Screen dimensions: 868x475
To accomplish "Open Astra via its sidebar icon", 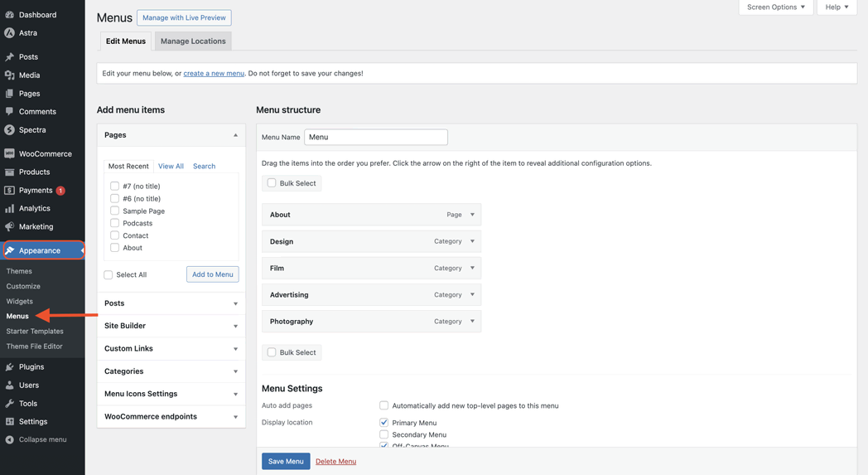I will tap(10, 33).
